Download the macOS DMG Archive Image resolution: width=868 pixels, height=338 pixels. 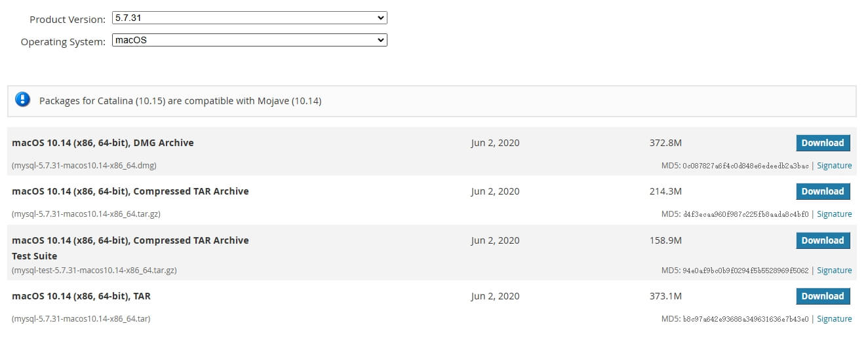coord(823,143)
